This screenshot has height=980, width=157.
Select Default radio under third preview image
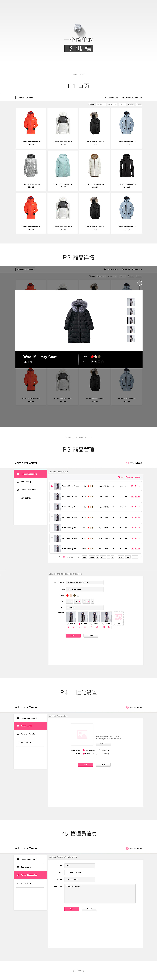(92, 624)
